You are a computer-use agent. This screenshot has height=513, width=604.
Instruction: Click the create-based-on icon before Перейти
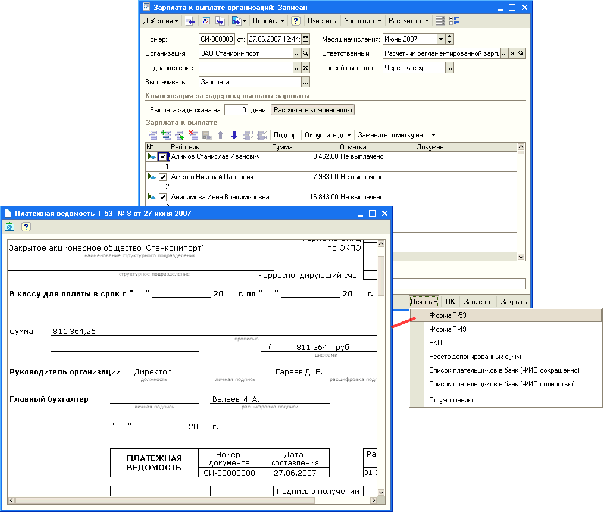pyautogui.click(x=236, y=21)
